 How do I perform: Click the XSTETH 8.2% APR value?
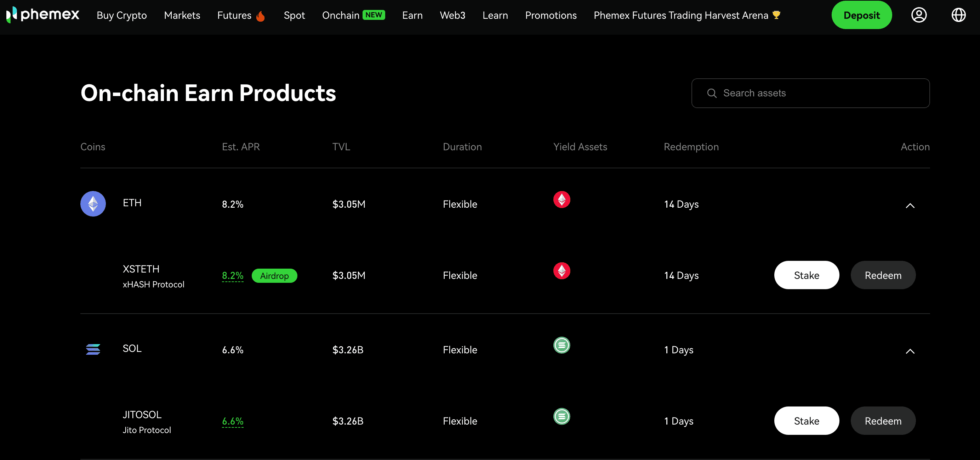point(233,275)
